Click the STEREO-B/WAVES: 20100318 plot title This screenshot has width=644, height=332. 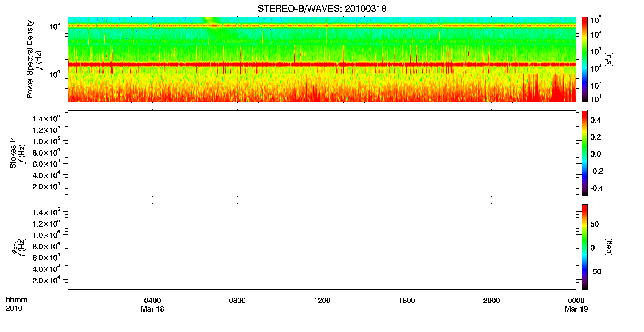(322, 9)
